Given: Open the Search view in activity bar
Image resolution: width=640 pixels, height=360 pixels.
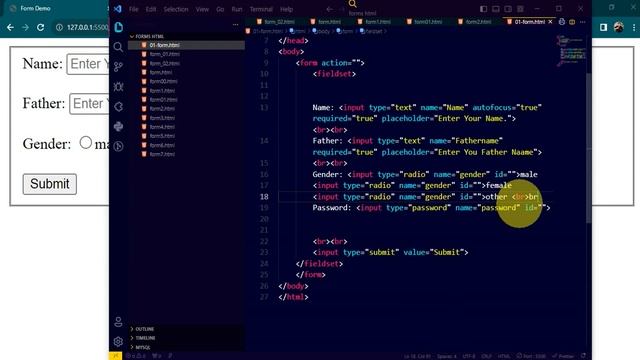Looking at the screenshot, I should (118, 47).
